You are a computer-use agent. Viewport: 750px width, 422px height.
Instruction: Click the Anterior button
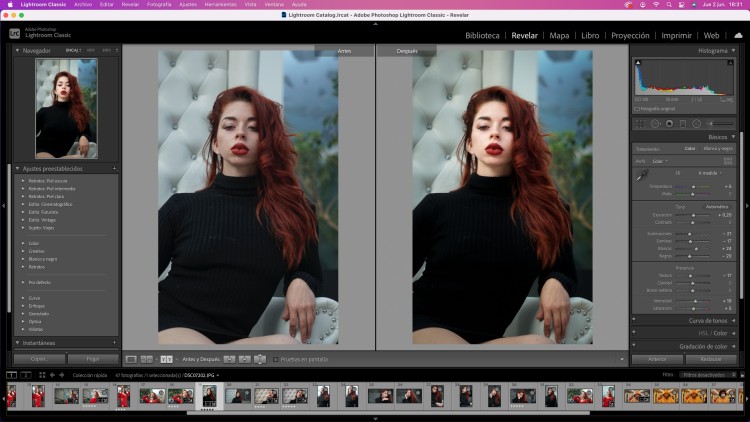pyautogui.click(x=657, y=359)
